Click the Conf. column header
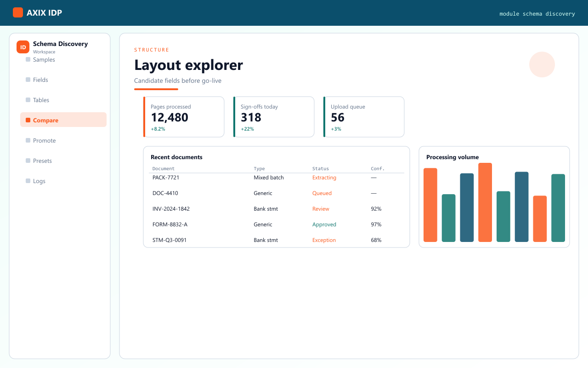Screen dimensions: 588x368 [378, 169]
